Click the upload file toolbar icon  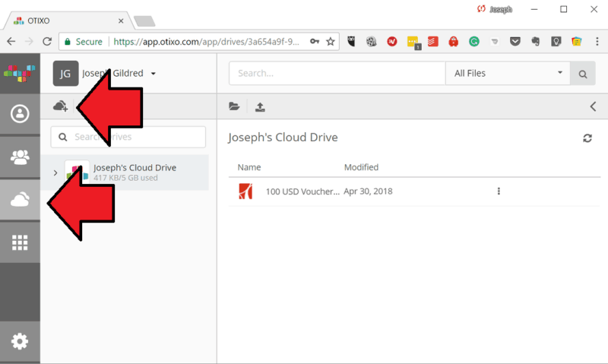pyautogui.click(x=260, y=107)
